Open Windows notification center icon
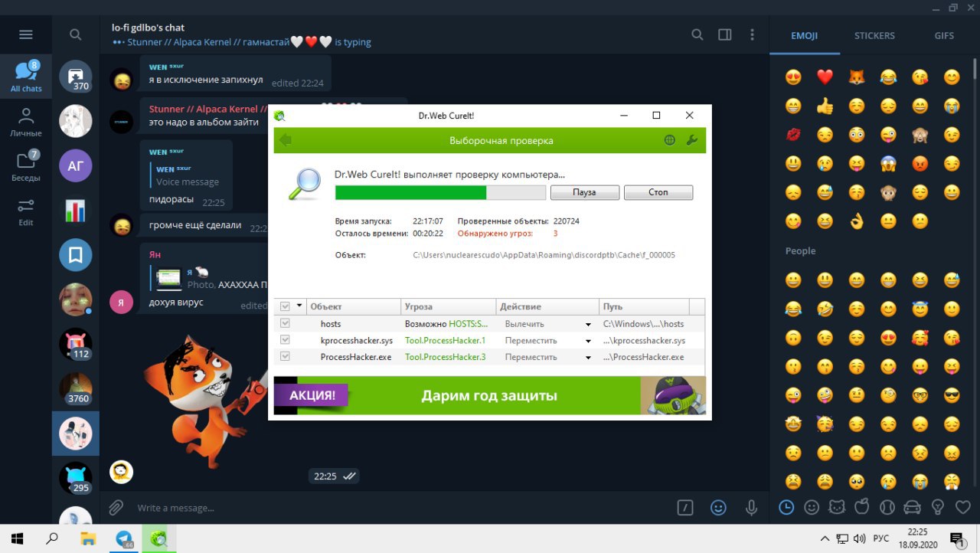The image size is (980, 553). tap(957, 538)
